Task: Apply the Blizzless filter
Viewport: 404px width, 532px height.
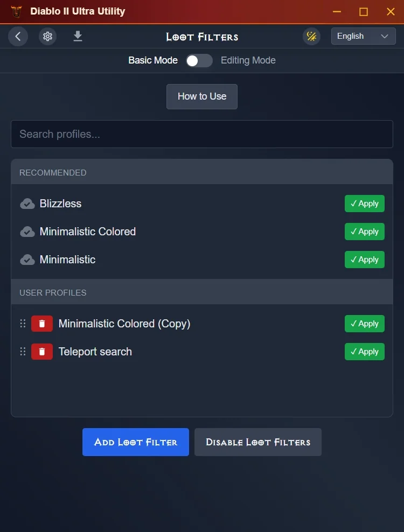Action: [x=364, y=204]
